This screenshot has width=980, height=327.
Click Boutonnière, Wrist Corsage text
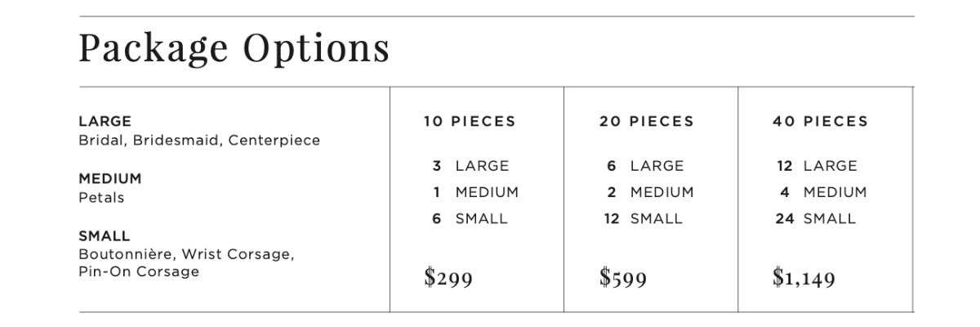186,254
